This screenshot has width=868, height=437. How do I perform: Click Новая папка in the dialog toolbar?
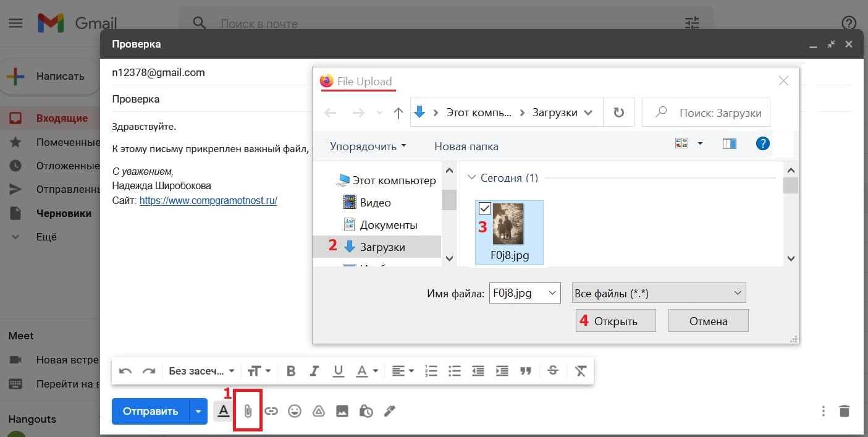click(466, 146)
